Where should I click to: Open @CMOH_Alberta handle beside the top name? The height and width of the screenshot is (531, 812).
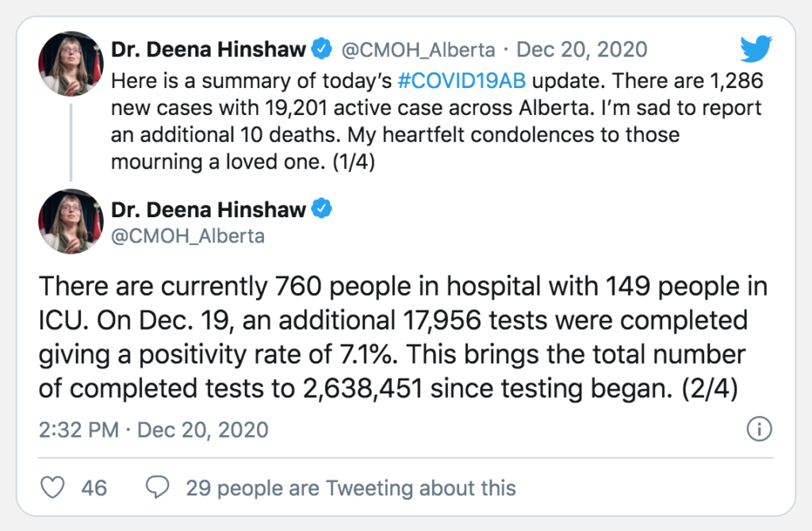pos(419,50)
